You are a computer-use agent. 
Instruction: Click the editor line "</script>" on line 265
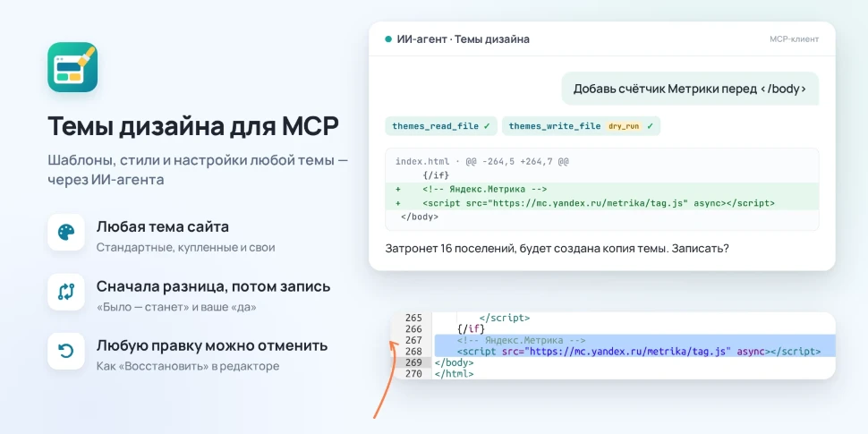(x=505, y=319)
